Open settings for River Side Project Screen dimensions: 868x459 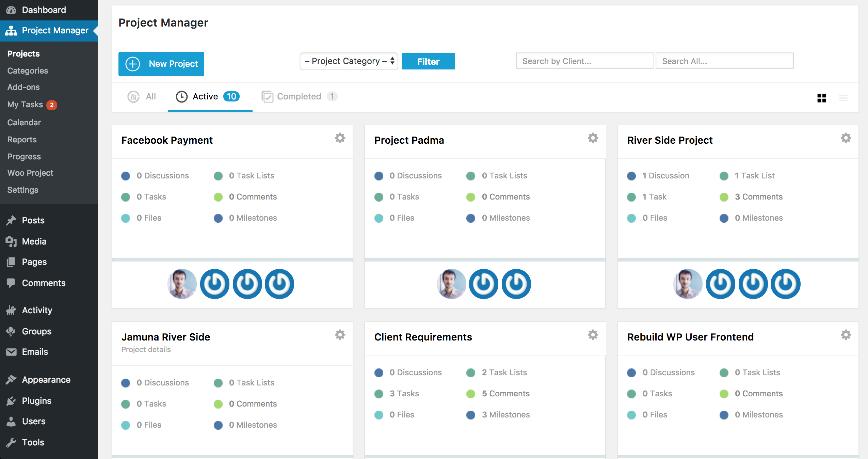[846, 138]
